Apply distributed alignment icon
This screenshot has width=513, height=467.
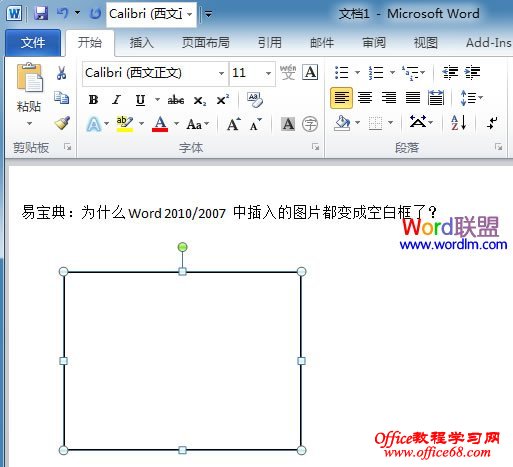pos(436,98)
